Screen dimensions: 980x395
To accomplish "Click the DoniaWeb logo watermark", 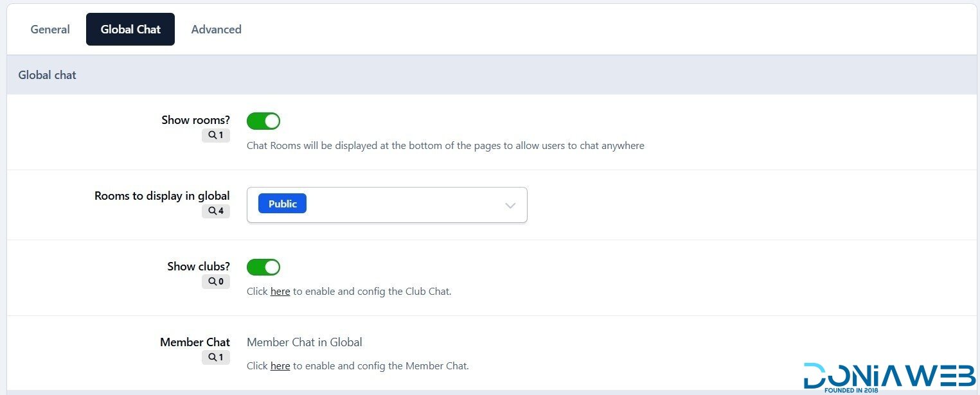I will (x=890, y=376).
